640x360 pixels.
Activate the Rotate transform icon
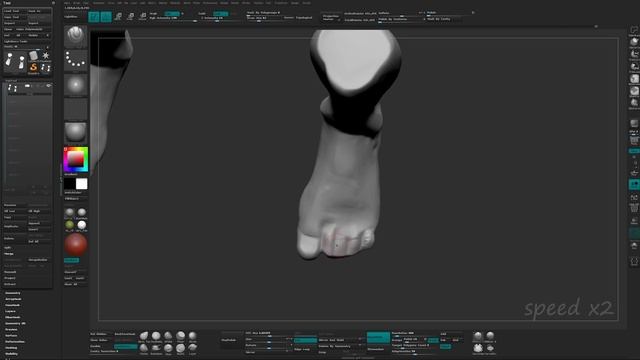(142, 17)
